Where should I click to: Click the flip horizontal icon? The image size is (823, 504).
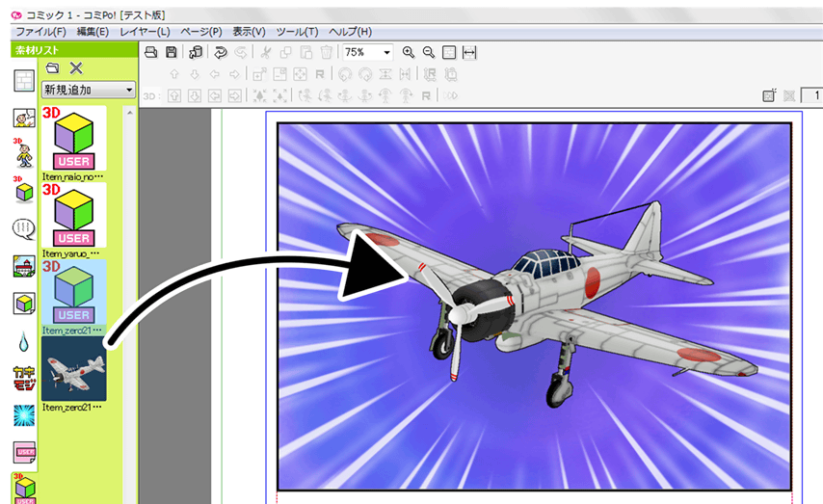tap(405, 74)
